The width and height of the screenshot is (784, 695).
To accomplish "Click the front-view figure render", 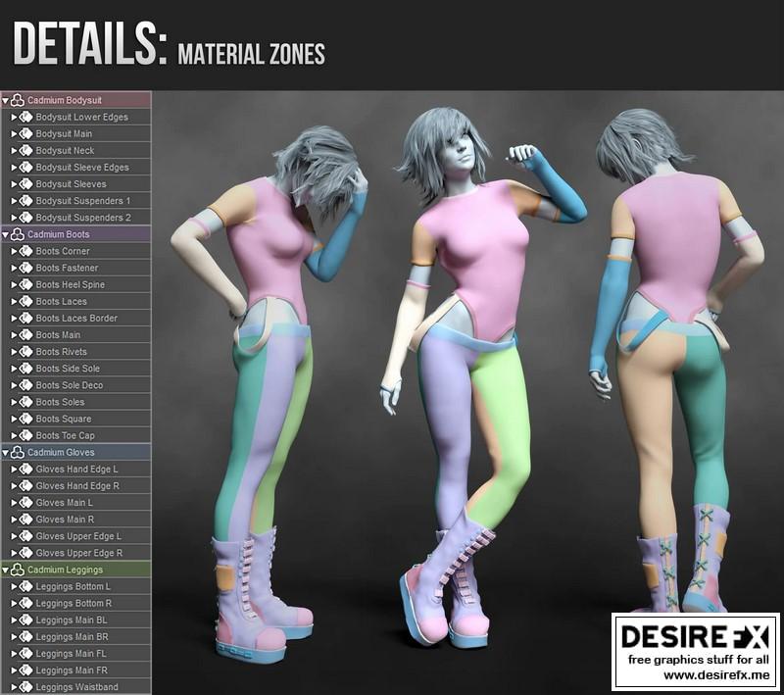I will (x=480, y=377).
